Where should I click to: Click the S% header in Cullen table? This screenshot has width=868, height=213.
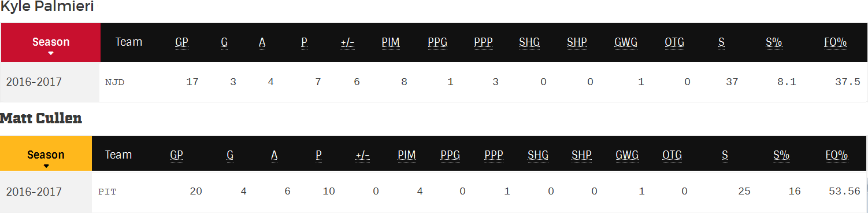coord(781,155)
